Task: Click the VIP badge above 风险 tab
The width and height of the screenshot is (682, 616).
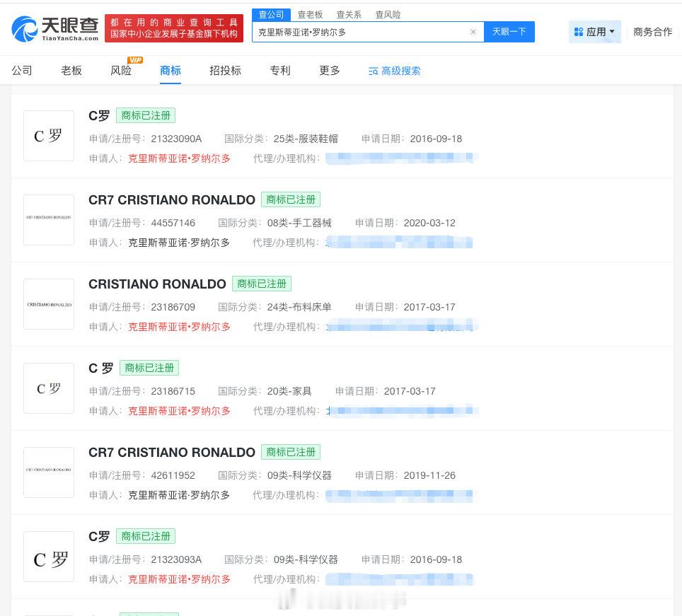Action: click(134, 60)
